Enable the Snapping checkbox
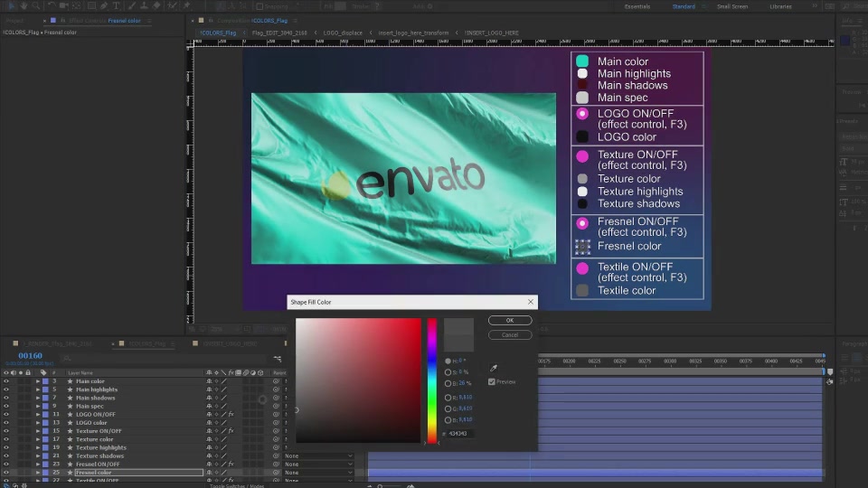 259,6
